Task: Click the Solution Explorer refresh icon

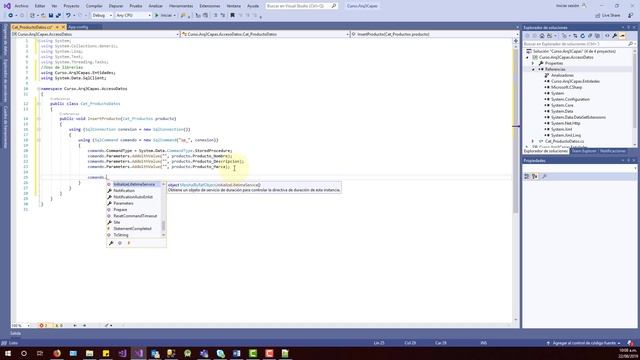Action: [582, 36]
